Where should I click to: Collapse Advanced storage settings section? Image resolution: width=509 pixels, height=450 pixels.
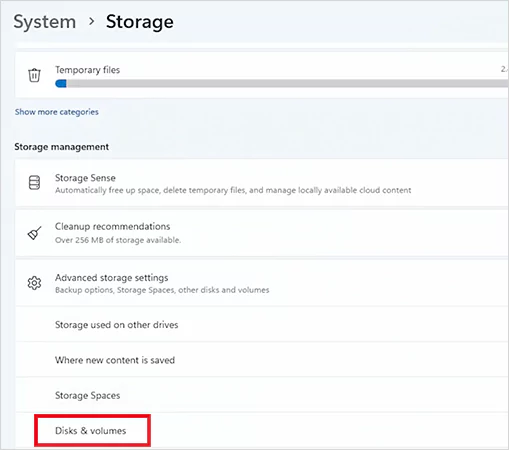[x=262, y=283]
